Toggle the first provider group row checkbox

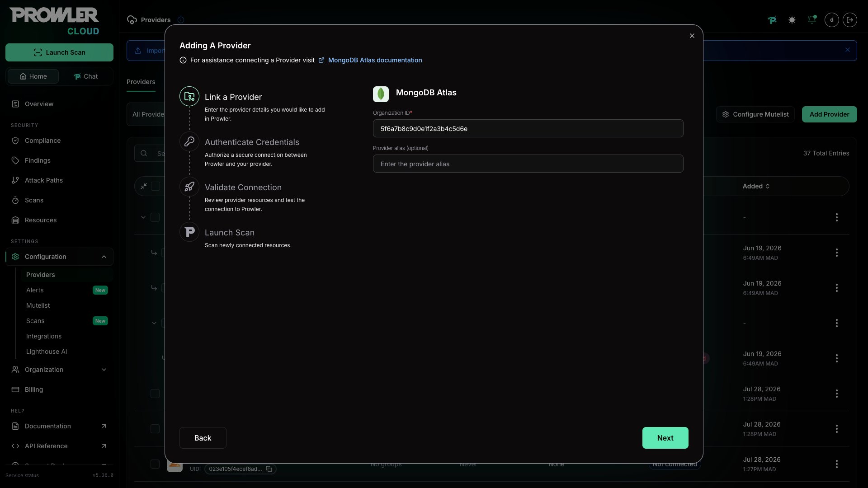tap(155, 217)
